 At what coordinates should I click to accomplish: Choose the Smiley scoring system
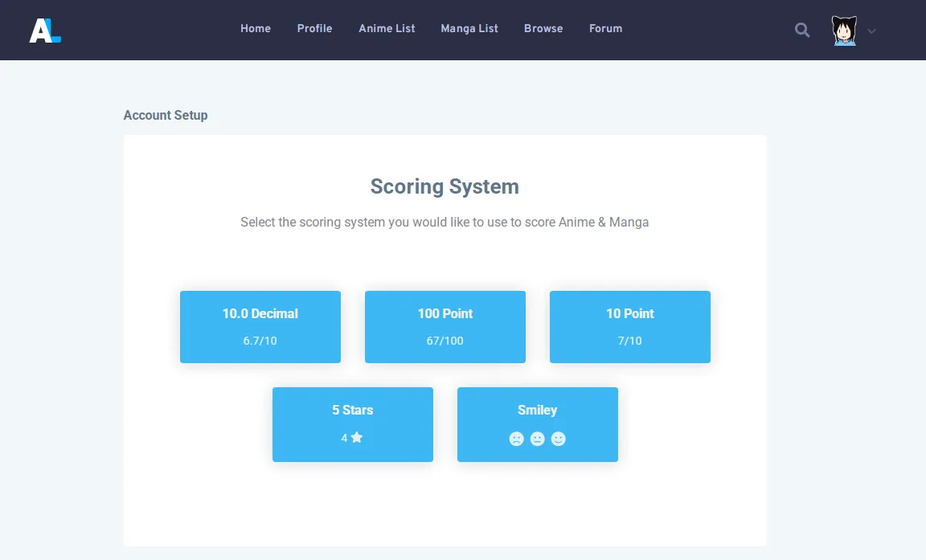point(538,424)
